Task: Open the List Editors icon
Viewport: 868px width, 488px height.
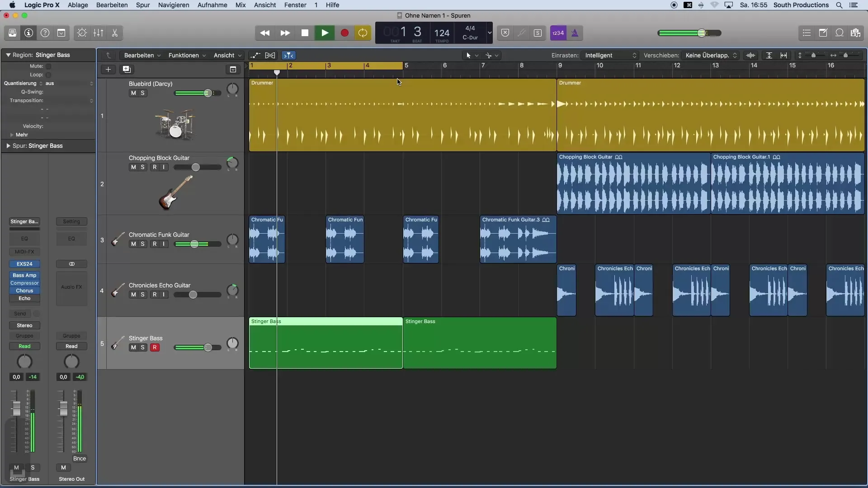Action: (807, 33)
